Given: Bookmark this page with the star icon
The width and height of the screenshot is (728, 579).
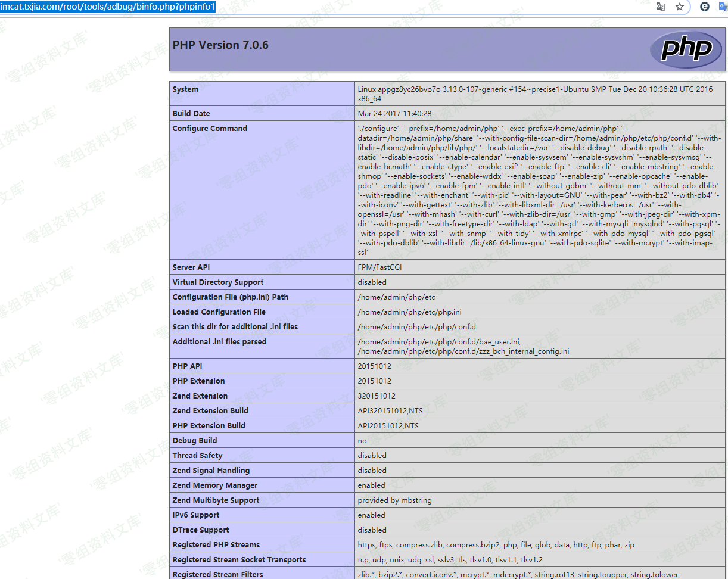Looking at the screenshot, I should tap(679, 7).
